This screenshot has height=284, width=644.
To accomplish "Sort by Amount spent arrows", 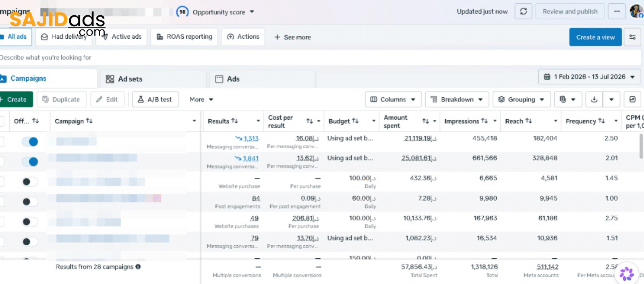I will click(x=425, y=121).
